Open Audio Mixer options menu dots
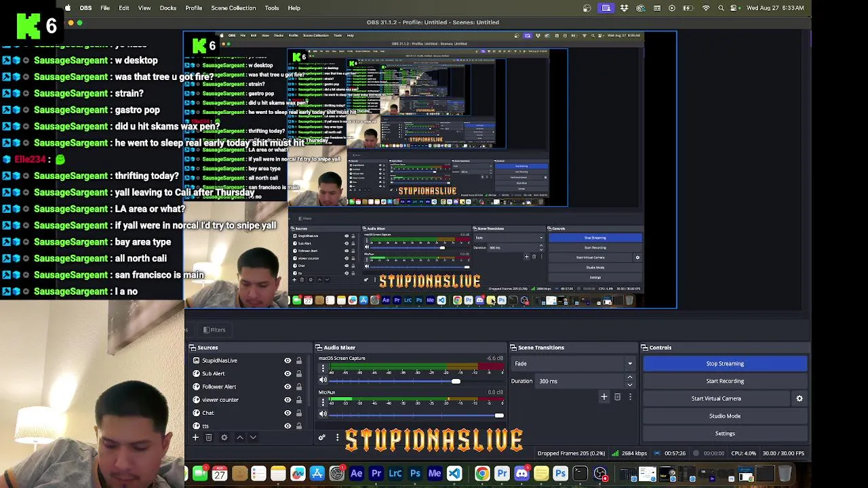 pyautogui.click(x=337, y=438)
